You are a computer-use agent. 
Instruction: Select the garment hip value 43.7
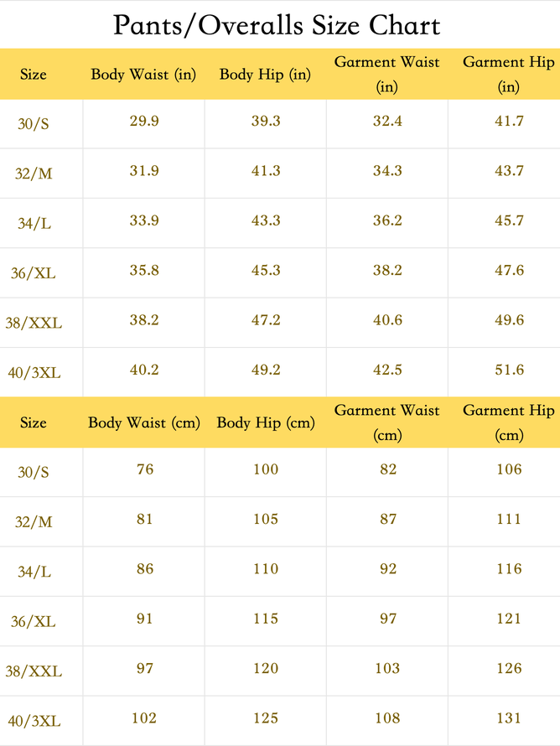[509, 171]
